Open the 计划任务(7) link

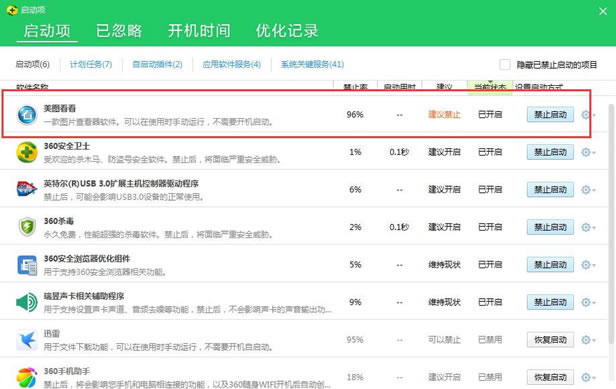[91, 64]
